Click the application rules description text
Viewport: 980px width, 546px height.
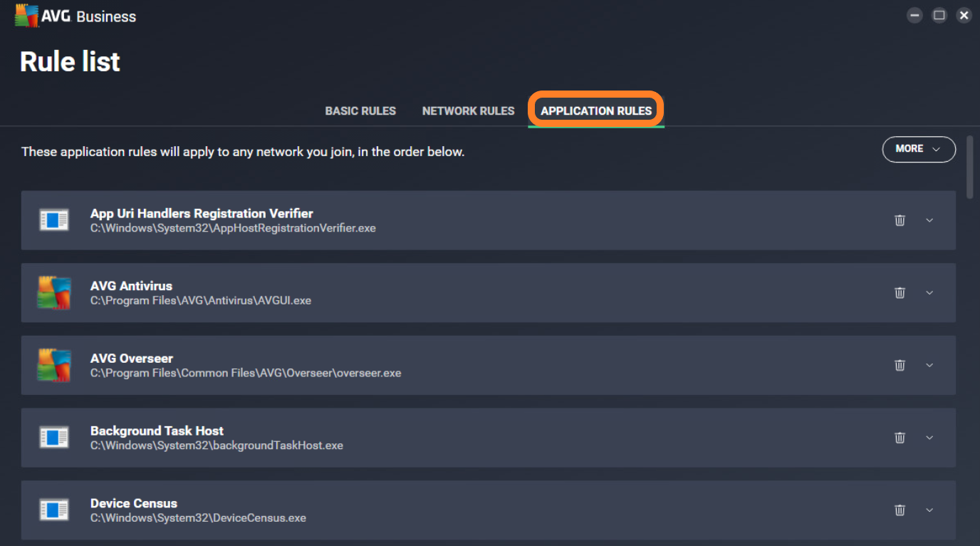pos(243,152)
